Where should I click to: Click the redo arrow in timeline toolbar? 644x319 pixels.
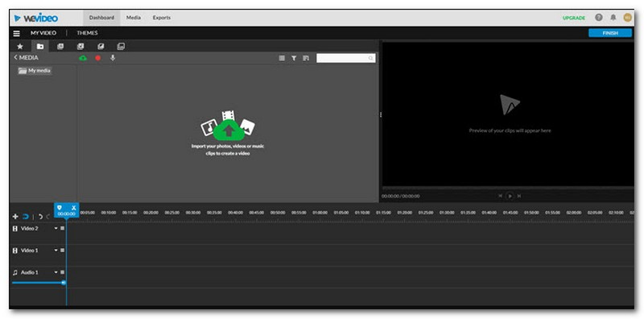(48, 217)
